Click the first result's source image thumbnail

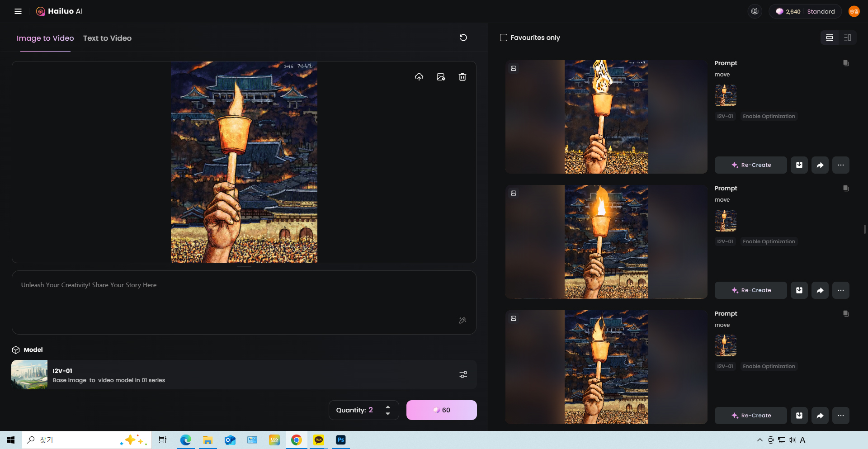(x=726, y=95)
